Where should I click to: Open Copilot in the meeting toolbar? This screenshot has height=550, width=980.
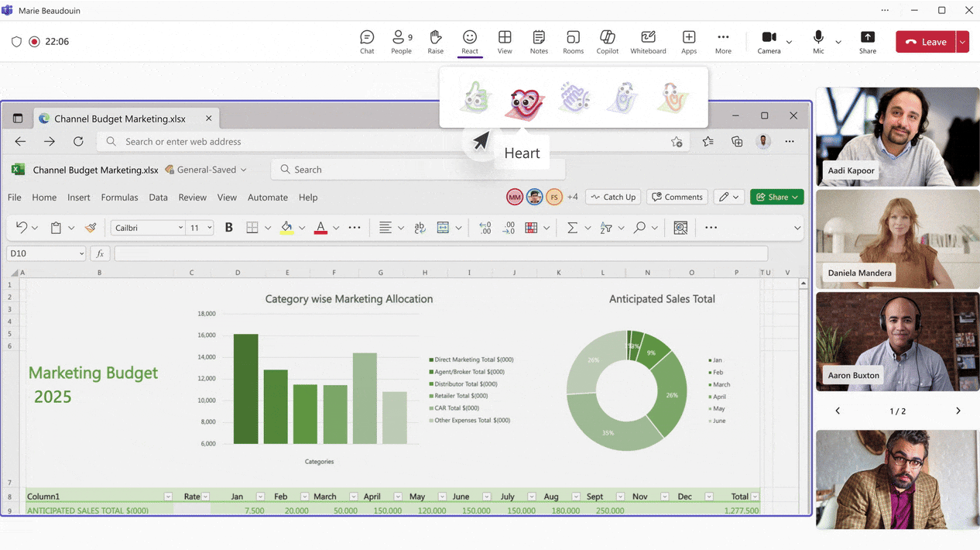(x=607, y=42)
